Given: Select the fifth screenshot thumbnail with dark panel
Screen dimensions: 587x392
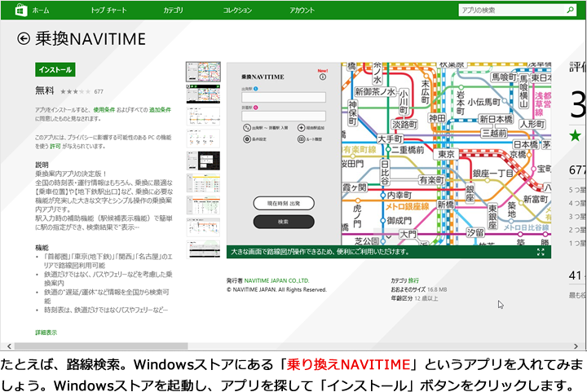Looking at the screenshot, I should (203, 161).
